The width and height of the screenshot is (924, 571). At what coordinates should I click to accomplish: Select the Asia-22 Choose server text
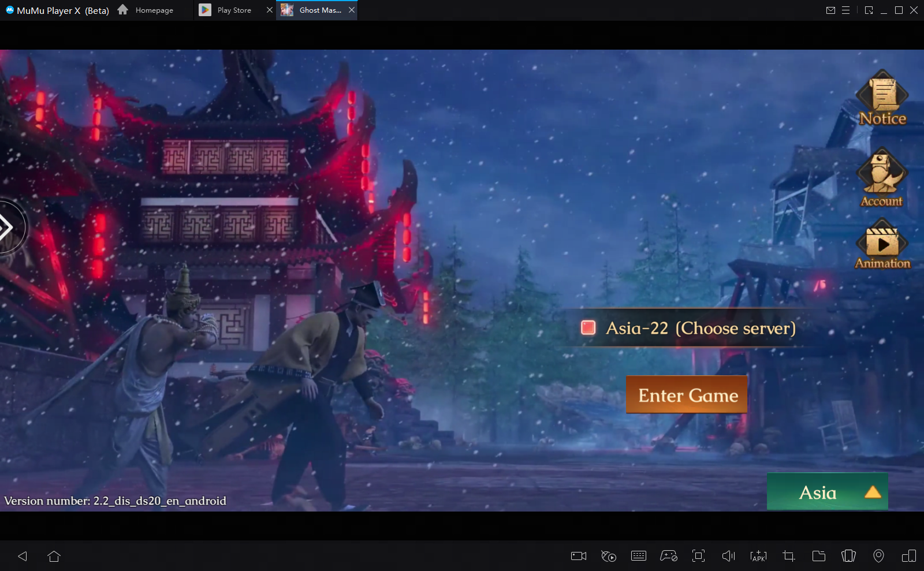(700, 328)
